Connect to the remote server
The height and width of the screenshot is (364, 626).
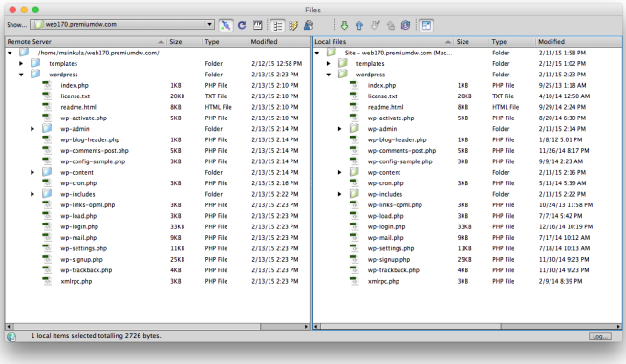tap(226, 26)
